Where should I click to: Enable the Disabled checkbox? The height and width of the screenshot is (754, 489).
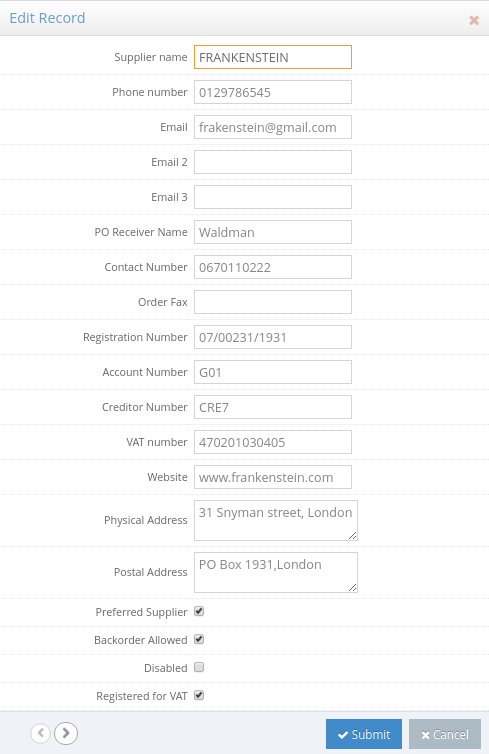(199, 667)
